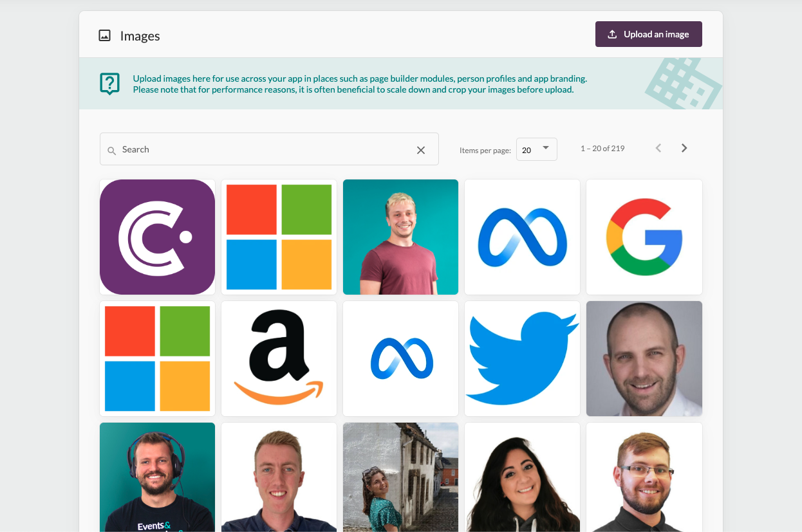Screen dimensions: 802x532
Task: Select the small Meta logo thumbnail
Action: (x=400, y=358)
